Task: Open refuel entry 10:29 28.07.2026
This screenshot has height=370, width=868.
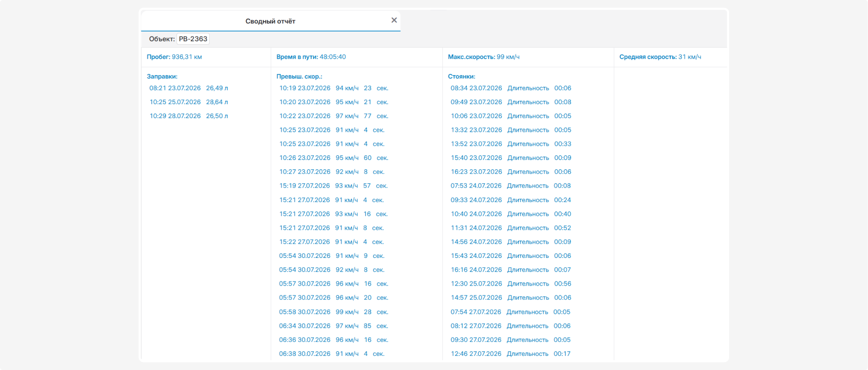Action: [189, 116]
